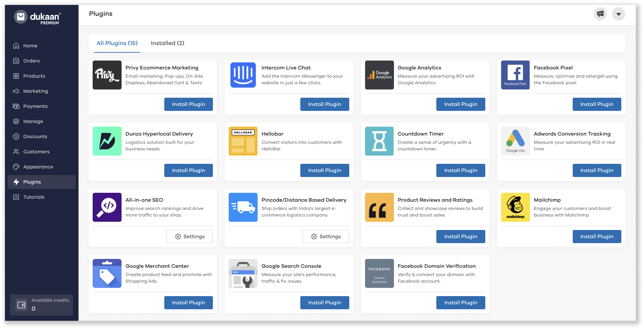Click the Plugins page heading
The height and width of the screenshot is (329, 644).
(101, 14)
